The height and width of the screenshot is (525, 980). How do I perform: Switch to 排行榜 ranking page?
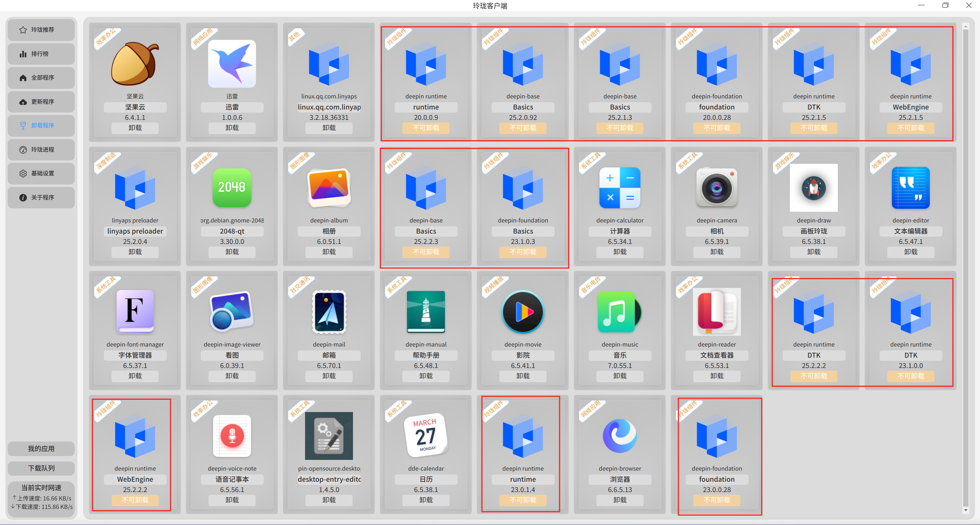click(41, 54)
